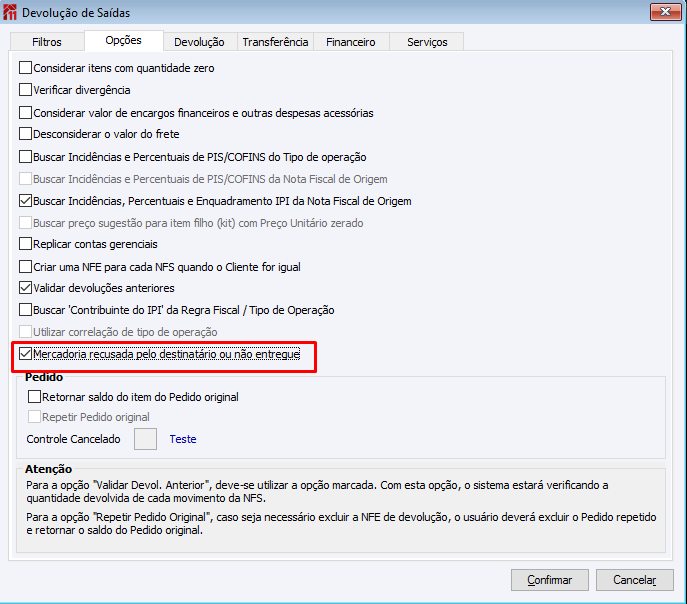Screen dimensions: 687x604
Task: Toggle Considerar valor de encargos financeiros checkbox
Action: tap(25, 113)
